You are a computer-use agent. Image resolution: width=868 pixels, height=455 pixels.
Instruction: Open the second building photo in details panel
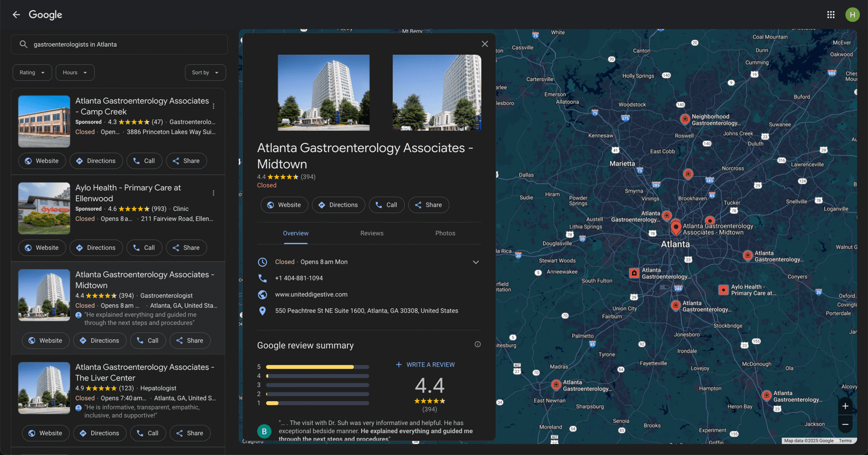tap(437, 92)
